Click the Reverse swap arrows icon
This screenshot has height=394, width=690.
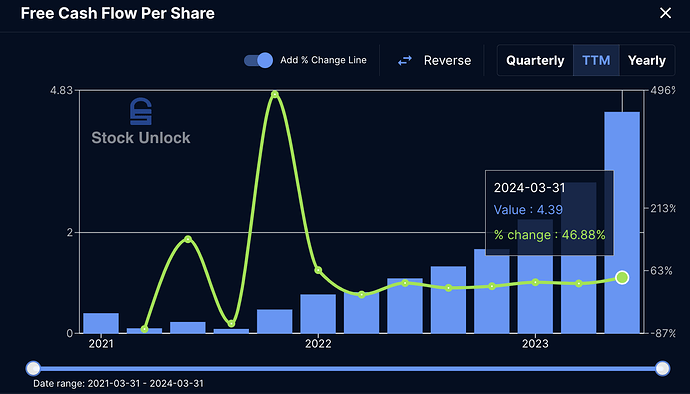pos(405,61)
